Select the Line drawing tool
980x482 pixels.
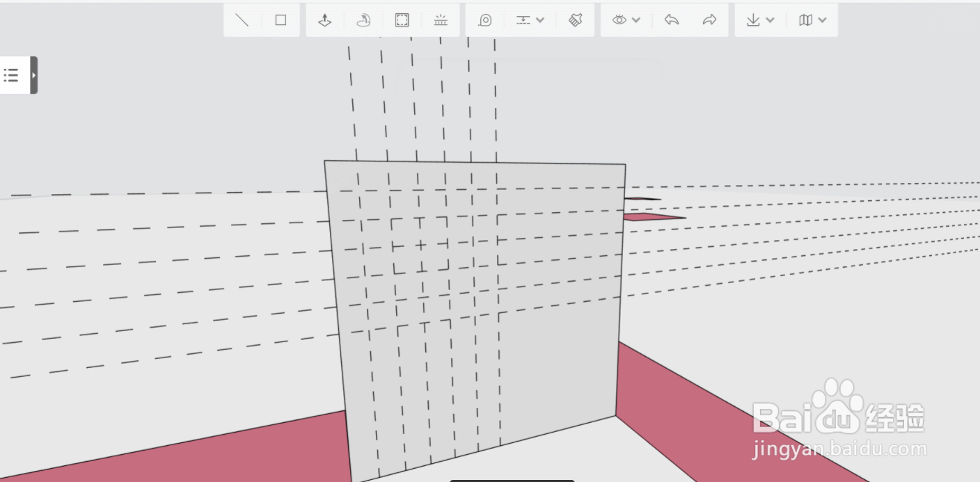[242, 20]
